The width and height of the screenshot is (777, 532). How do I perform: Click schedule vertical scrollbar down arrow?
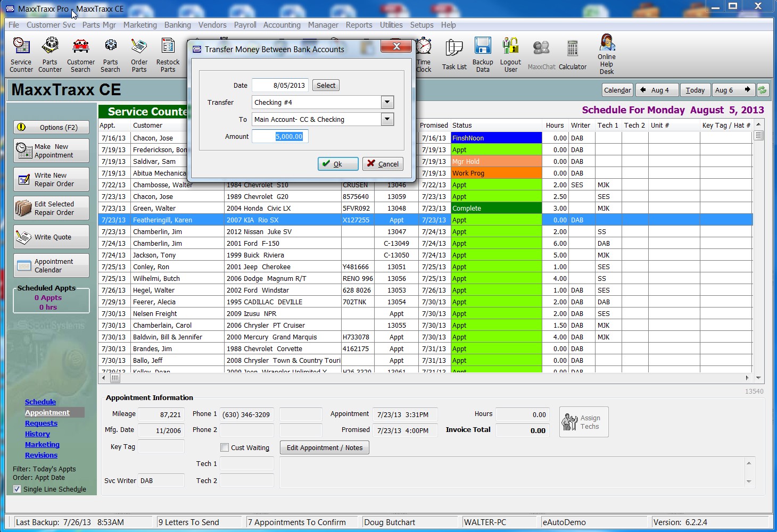pyautogui.click(x=758, y=378)
